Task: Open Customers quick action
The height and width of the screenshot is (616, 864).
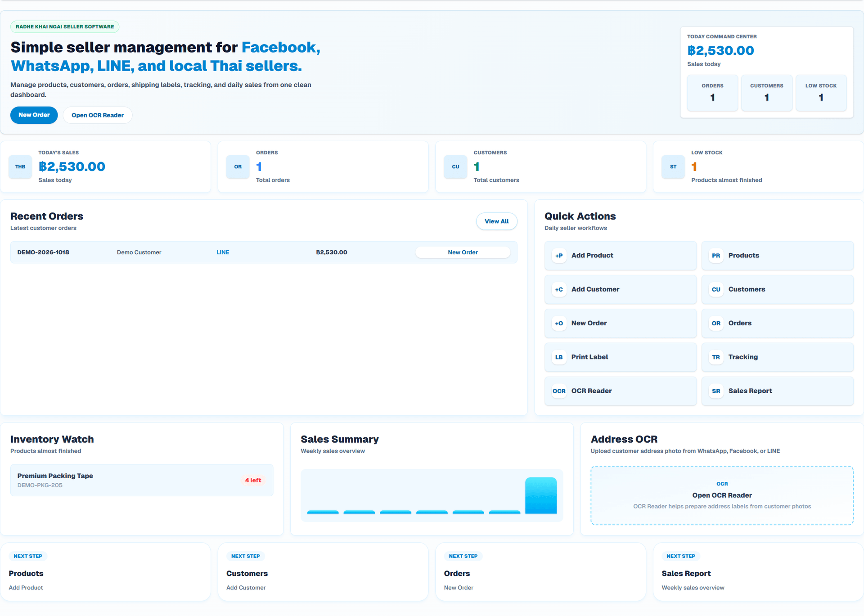Action: coord(778,289)
